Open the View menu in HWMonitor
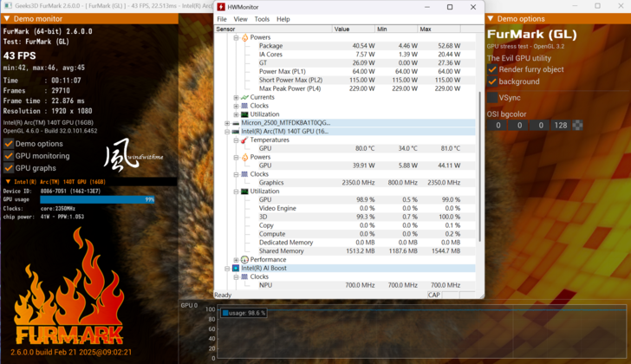The height and width of the screenshot is (364, 631). pos(240,19)
